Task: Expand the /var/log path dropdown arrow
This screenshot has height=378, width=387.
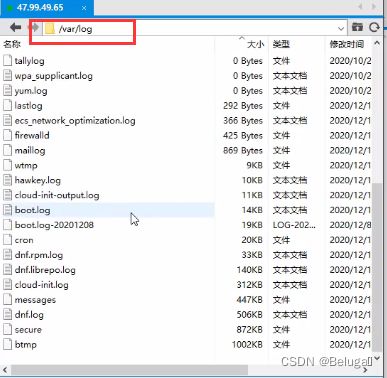Action: coord(341,29)
